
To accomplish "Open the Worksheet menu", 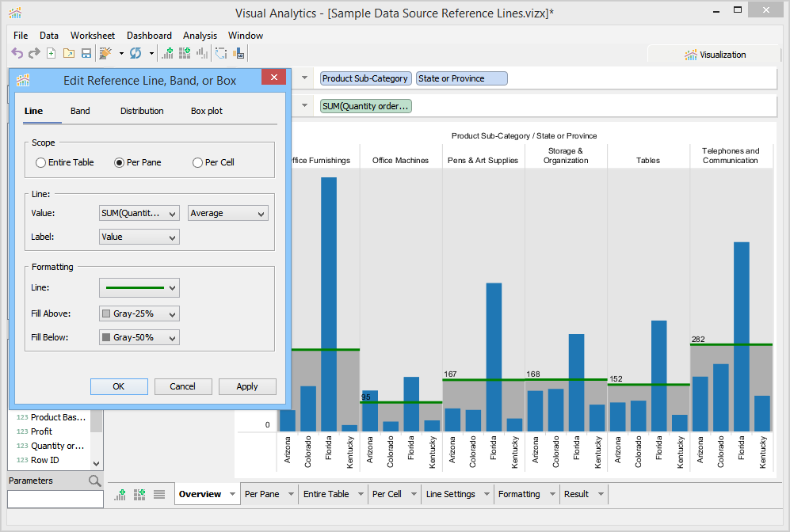I will [92, 36].
